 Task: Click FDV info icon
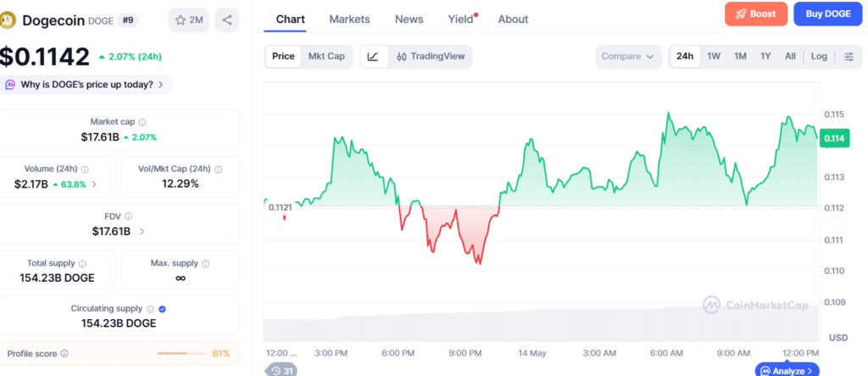[x=129, y=216]
